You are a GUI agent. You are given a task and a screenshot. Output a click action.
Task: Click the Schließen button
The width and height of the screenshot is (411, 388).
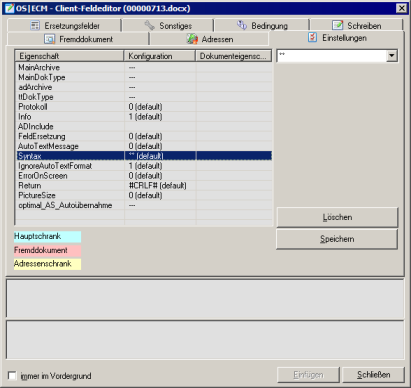point(373,375)
